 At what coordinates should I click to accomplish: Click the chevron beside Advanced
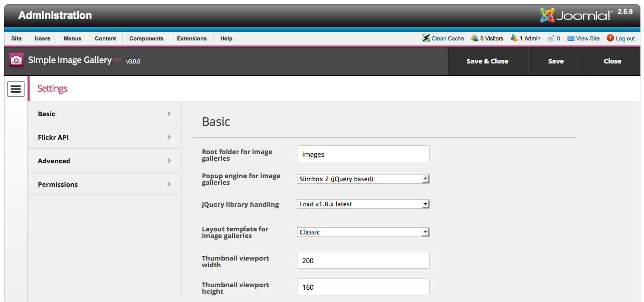169,161
